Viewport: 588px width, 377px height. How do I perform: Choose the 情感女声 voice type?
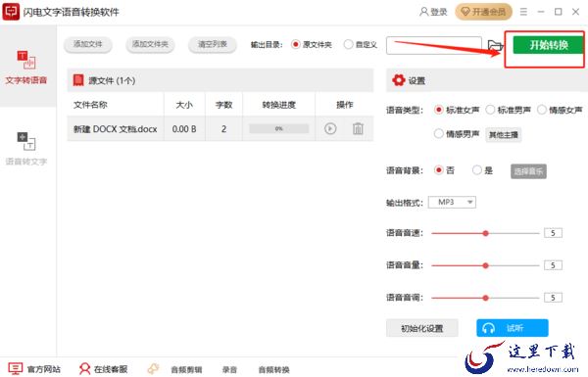point(542,110)
